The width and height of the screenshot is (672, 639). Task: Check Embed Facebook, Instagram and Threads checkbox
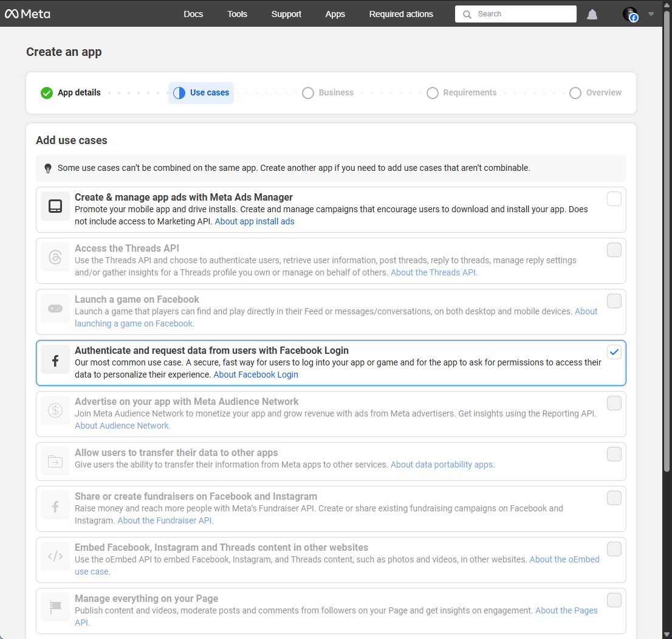pyautogui.click(x=614, y=549)
